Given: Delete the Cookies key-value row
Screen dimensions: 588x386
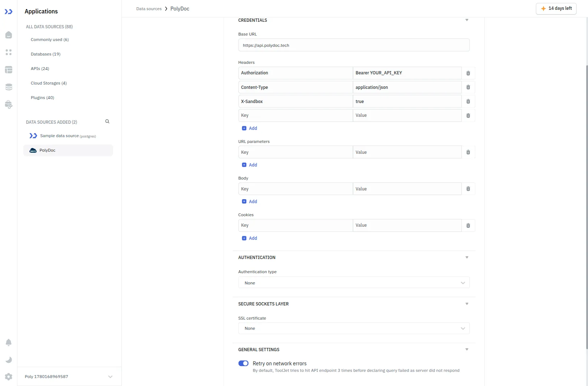Looking at the screenshot, I should pos(468,226).
